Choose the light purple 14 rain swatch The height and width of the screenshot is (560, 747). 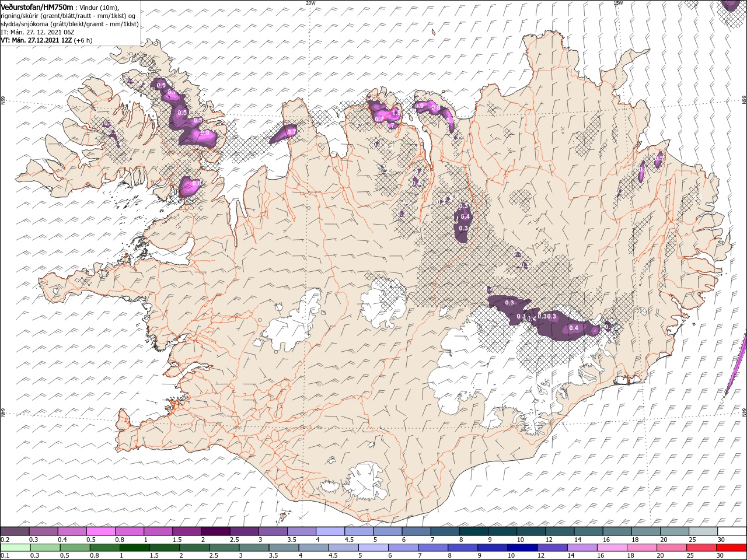582,548
